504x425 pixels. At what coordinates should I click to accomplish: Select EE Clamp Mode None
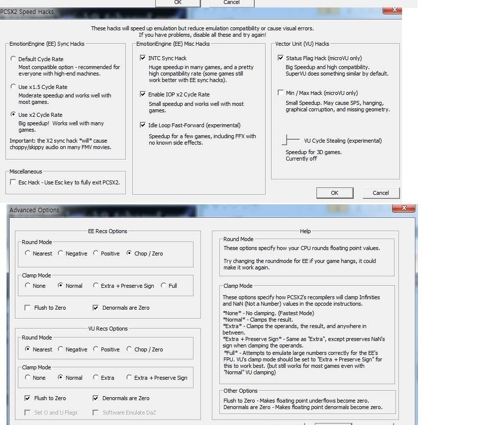point(28,285)
